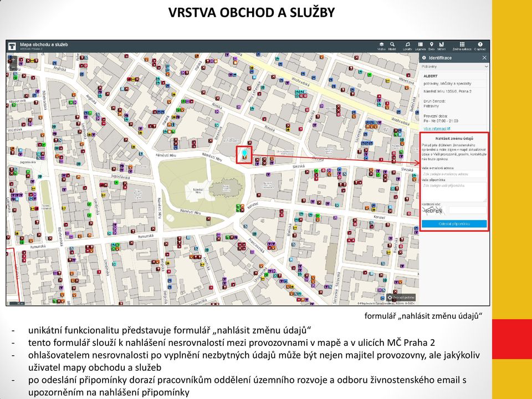The width and height of the screenshot is (532, 399).
Task: Click the Rumunská street label near Bělehradská
Action: pos(38,247)
